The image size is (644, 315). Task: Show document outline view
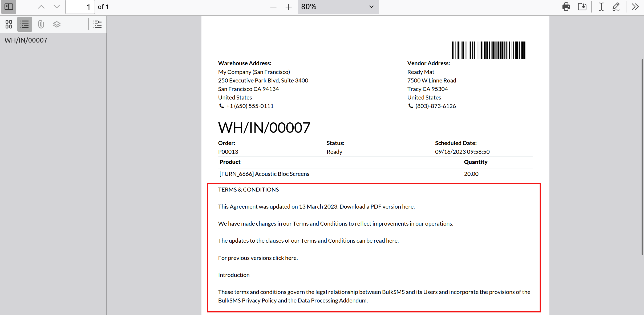click(x=25, y=24)
